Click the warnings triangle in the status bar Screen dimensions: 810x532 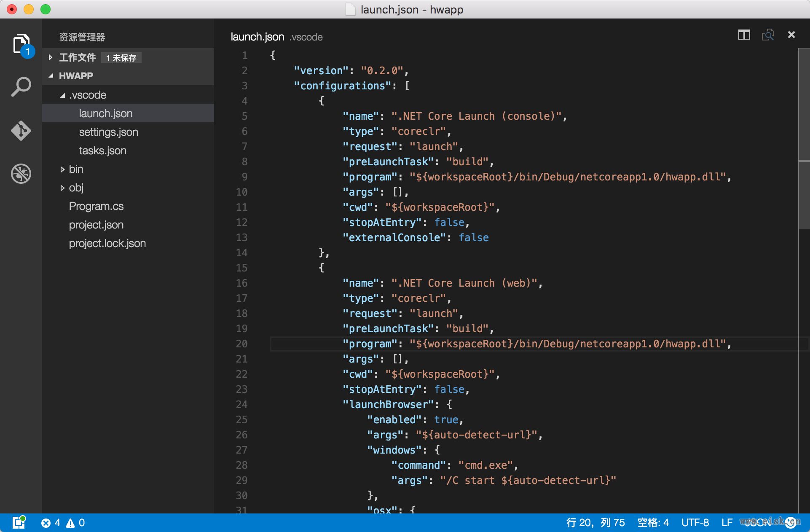[x=70, y=523]
